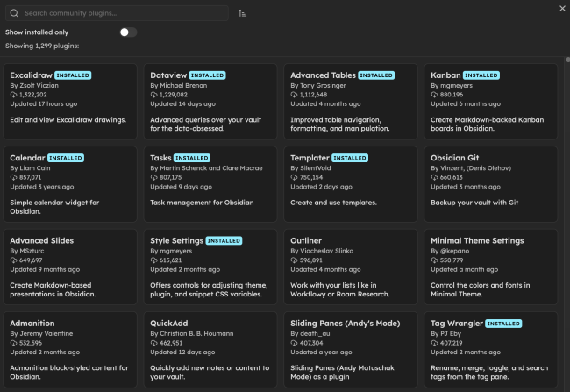Open the sort order options icon
The image size is (570, 392).
[242, 13]
